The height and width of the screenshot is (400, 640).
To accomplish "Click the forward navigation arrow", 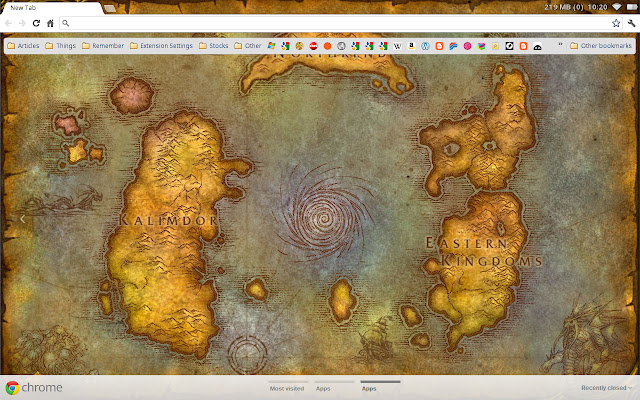I will click(22, 23).
